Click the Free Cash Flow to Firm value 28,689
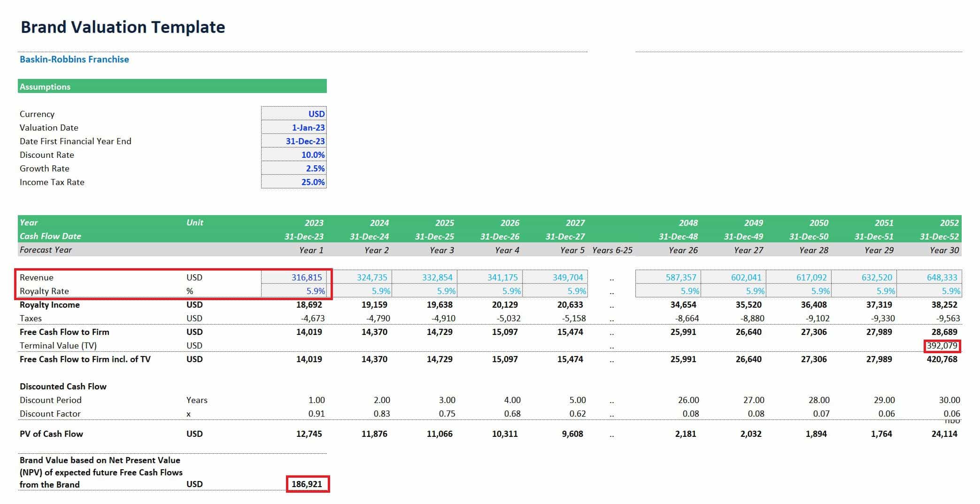 [x=944, y=332]
